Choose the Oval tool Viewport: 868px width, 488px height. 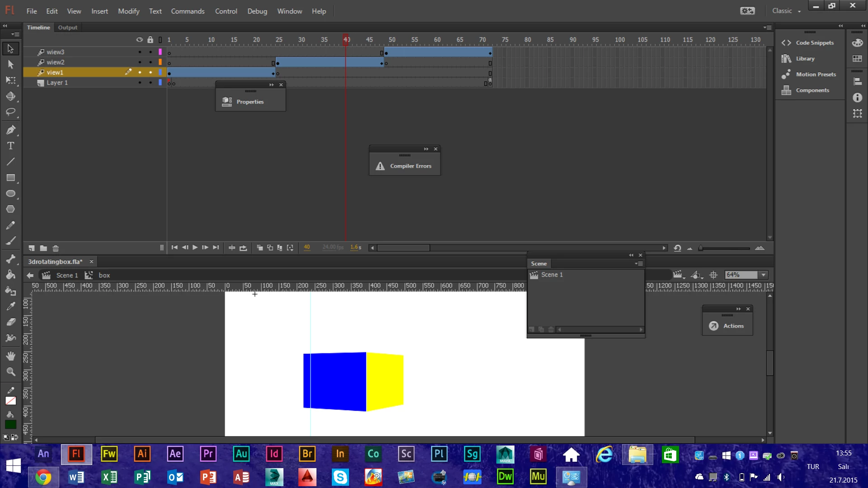tap(11, 193)
